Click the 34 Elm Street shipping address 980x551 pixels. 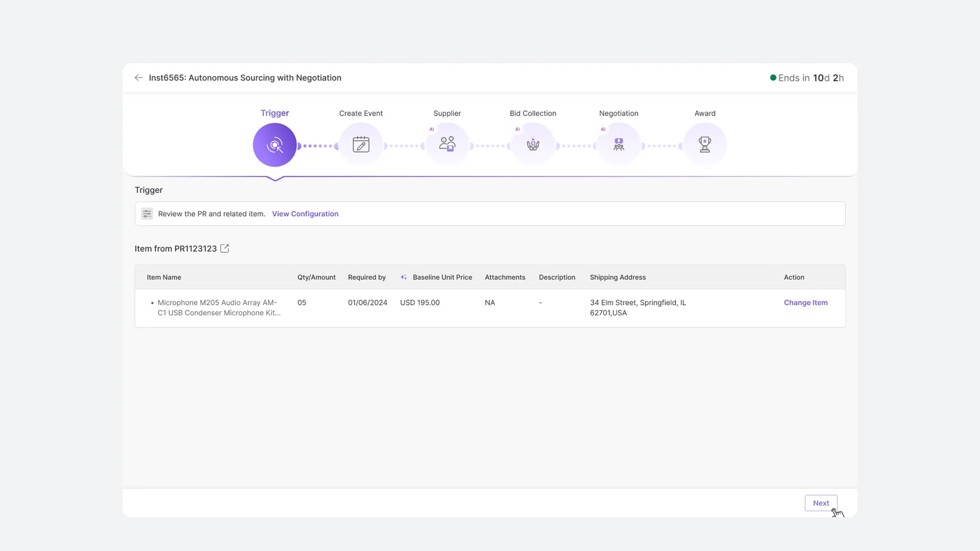click(638, 308)
